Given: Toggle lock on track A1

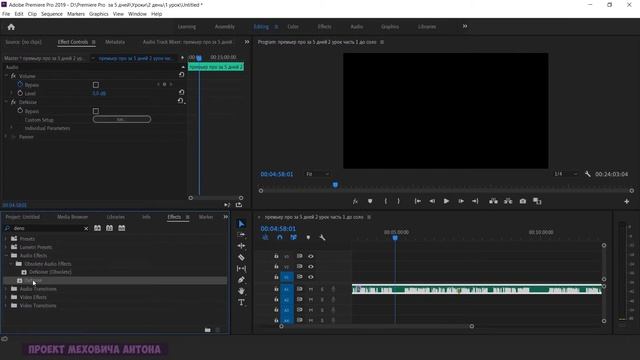Looking at the screenshot, I should pos(276,289).
